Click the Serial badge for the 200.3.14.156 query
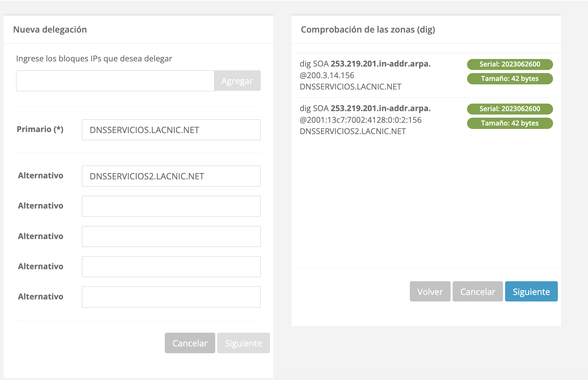The image size is (588, 380). click(510, 64)
